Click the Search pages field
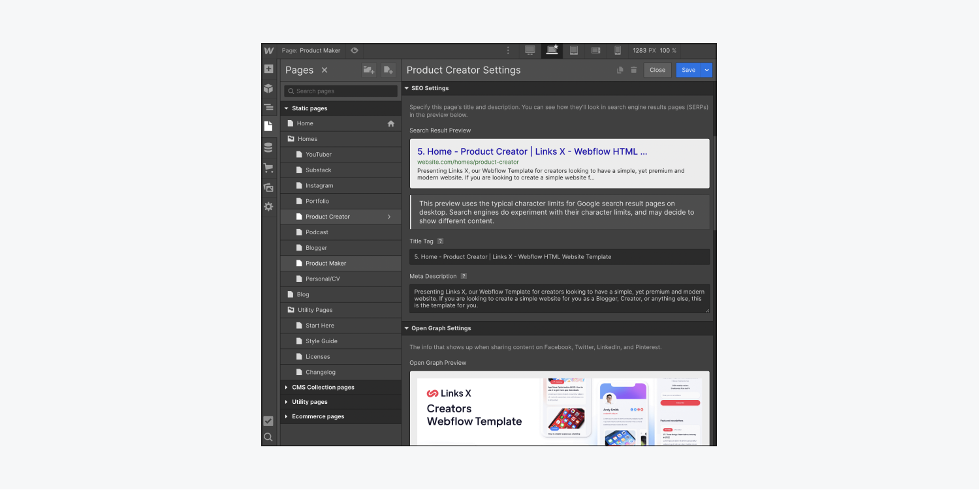The height and width of the screenshot is (490, 980). click(x=341, y=91)
